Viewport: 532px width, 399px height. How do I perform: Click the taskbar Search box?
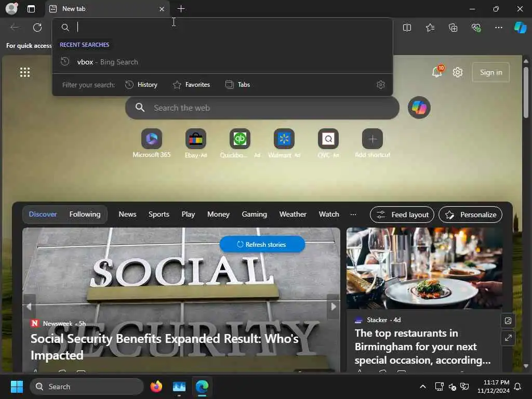87,387
